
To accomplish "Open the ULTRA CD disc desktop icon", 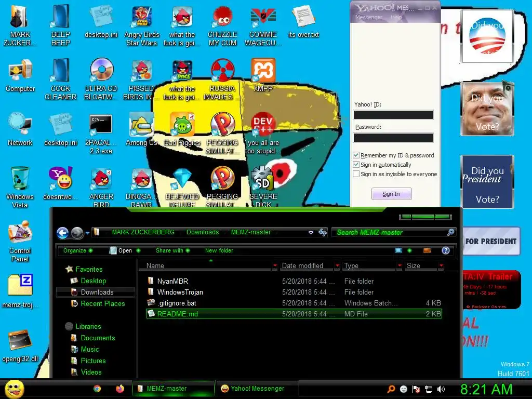I will (x=101, y=79).
